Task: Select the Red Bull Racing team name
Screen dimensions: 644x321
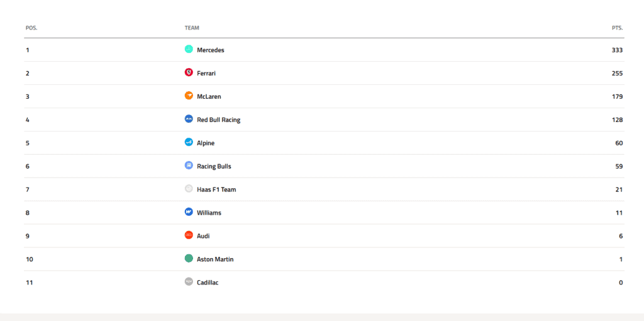Action: pos(218,120)
